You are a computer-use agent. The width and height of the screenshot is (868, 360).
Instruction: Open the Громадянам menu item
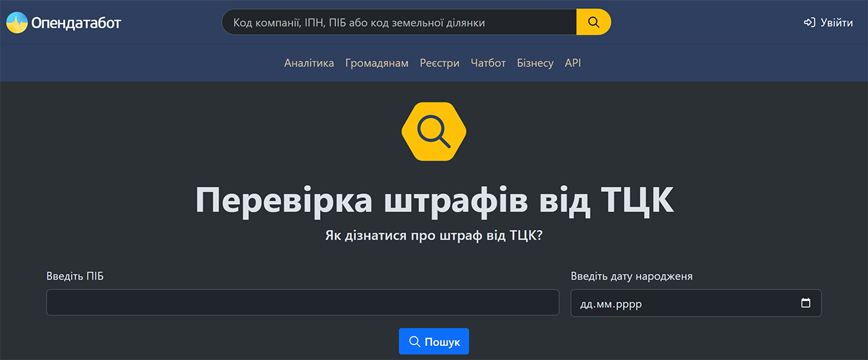coord(376,63)
